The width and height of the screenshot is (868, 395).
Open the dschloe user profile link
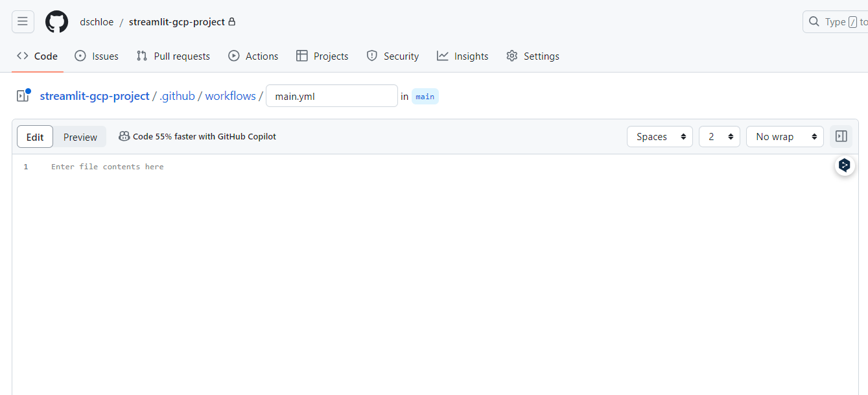(97, 21)
